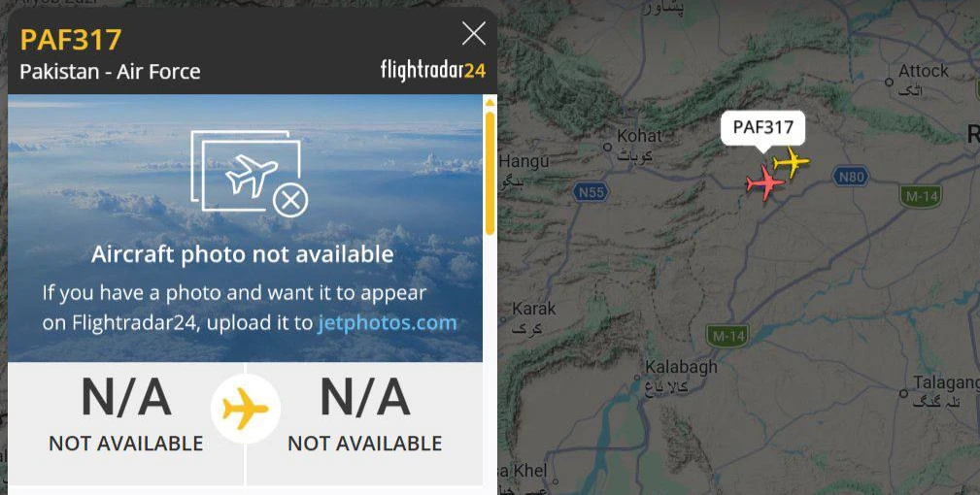Click the origin N/A airport field
980x495 pixels.
coord(126,415)
